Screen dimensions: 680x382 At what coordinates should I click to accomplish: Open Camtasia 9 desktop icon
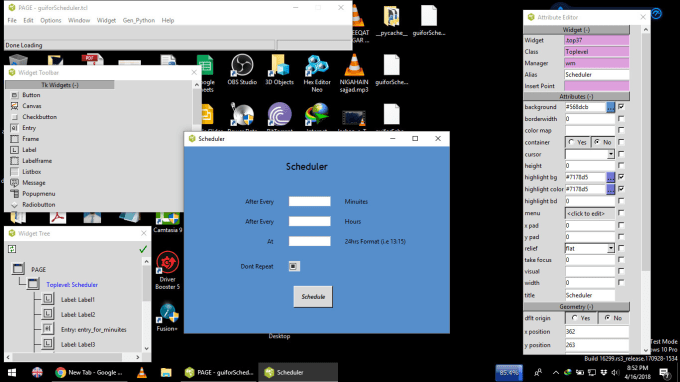coord(168,222)
